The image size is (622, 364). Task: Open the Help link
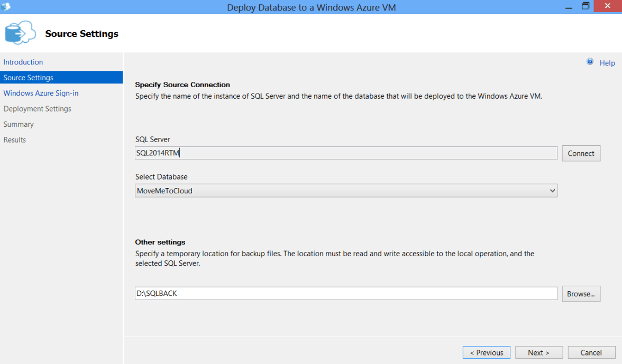click(607, 63)
